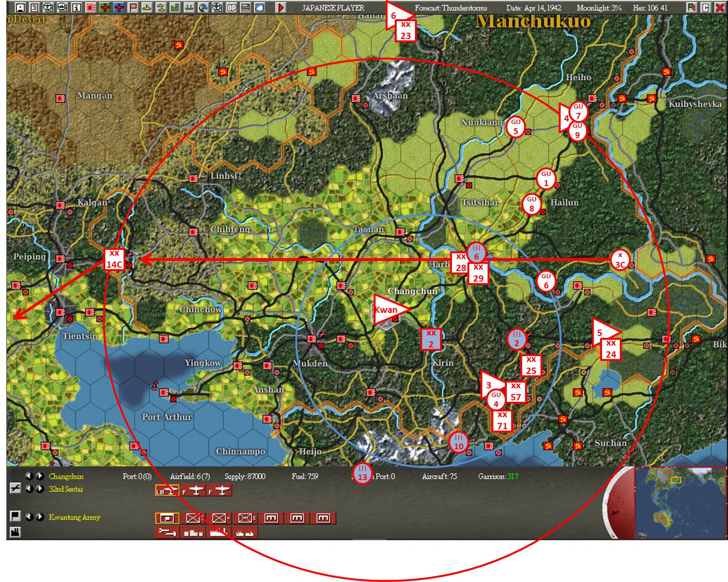Image resolution: width=728 pixels, height=582 pixels.
Task: Click the 'Garrison: 317' value
Action: pyautogui.click(x=499, y=476)
